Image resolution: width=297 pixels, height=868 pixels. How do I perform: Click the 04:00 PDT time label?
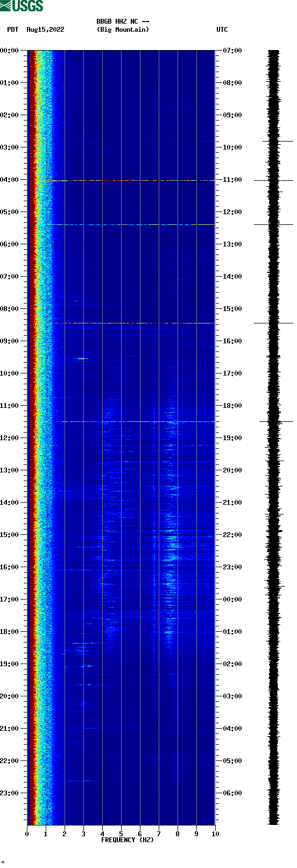pyautogui.click(x=9, y=180)
